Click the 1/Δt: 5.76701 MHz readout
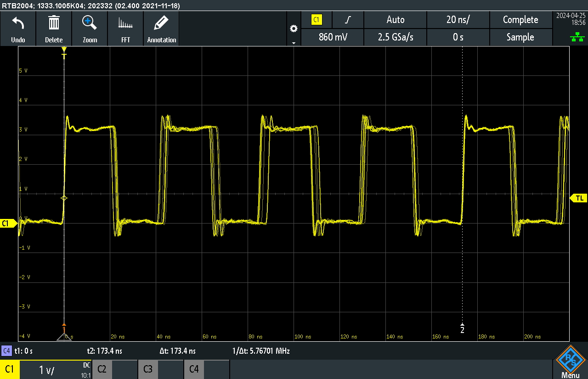This screenshot has width=588, height=379. coord(261,351)
